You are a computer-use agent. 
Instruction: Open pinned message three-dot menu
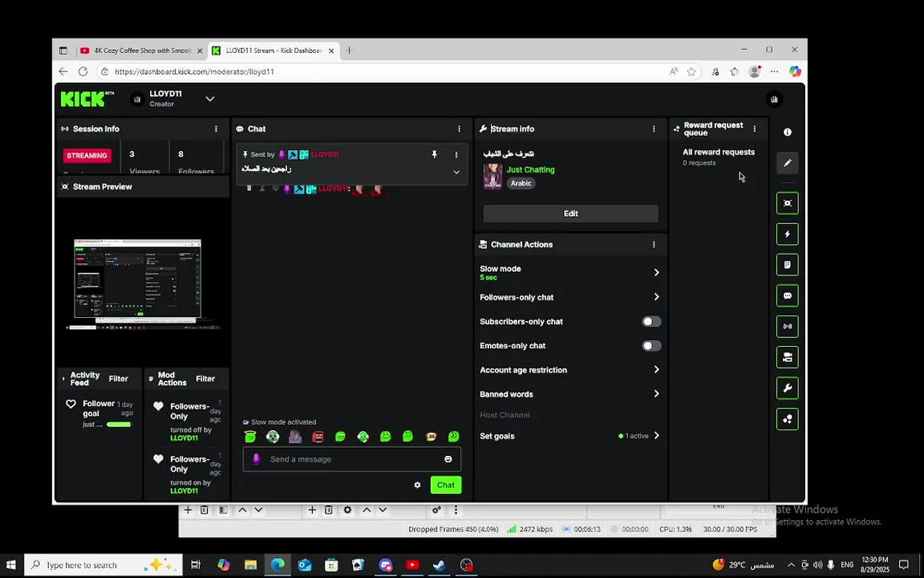pyautogui.click(x=456, y=154)
